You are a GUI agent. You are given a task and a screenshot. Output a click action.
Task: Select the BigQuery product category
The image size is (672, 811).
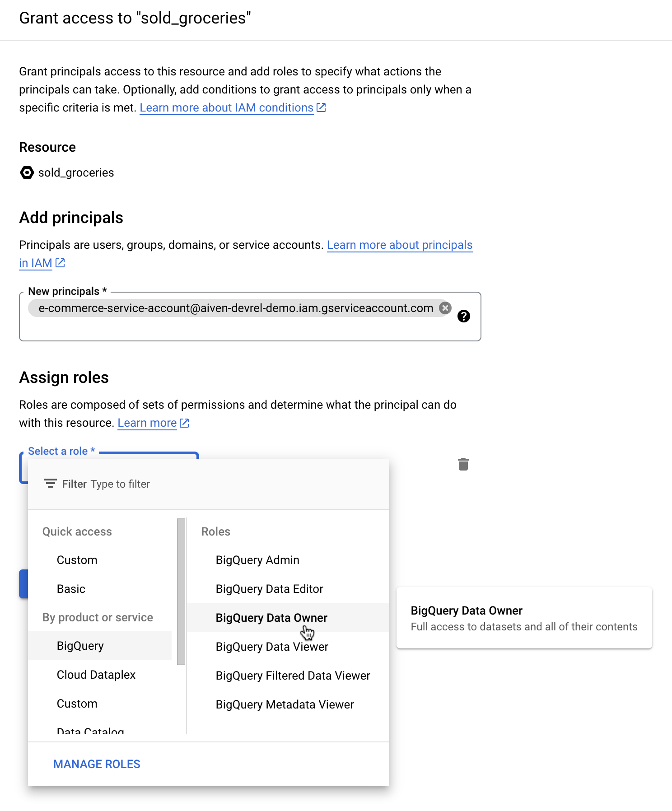pyautogui.click(x=80, y=646)
